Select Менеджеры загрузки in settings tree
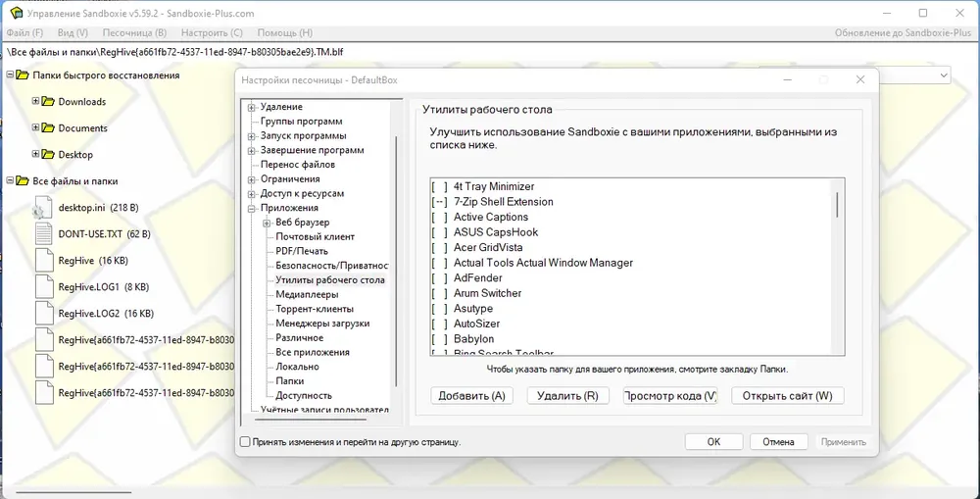Screen dimensions: 980x499 (322, 324)
